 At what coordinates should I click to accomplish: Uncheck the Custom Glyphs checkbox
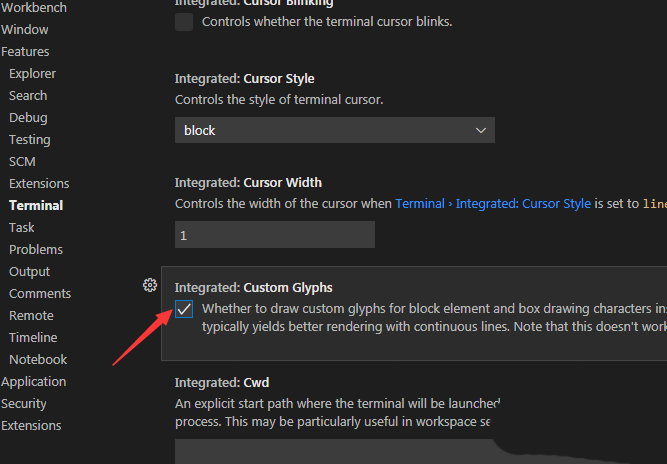184,309
